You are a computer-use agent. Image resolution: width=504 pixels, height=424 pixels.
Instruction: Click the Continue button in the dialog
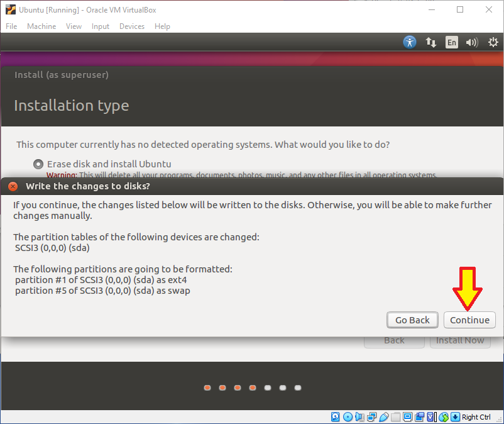coord(469,320)
